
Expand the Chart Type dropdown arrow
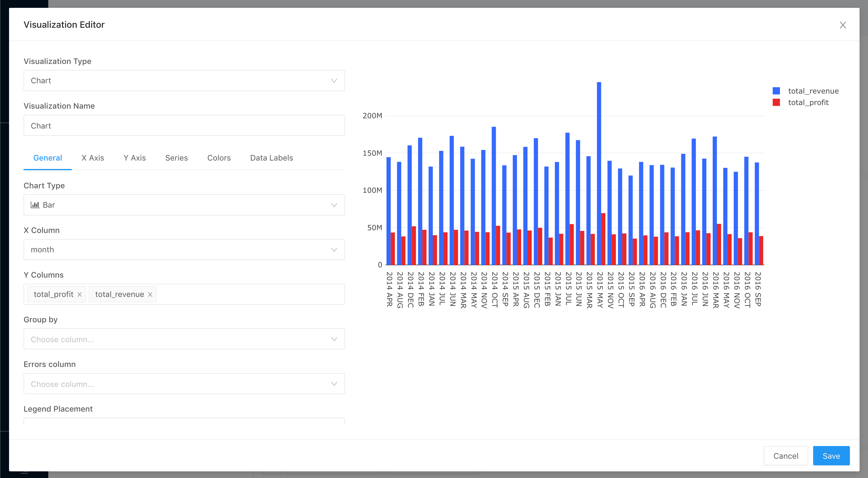click(334, 205)
